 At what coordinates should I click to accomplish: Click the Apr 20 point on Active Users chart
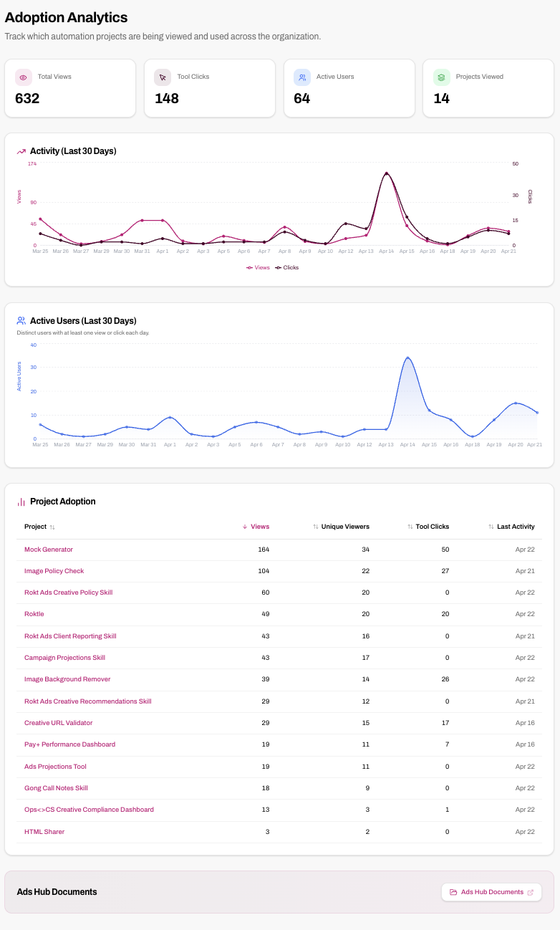[x=516, y=403]
